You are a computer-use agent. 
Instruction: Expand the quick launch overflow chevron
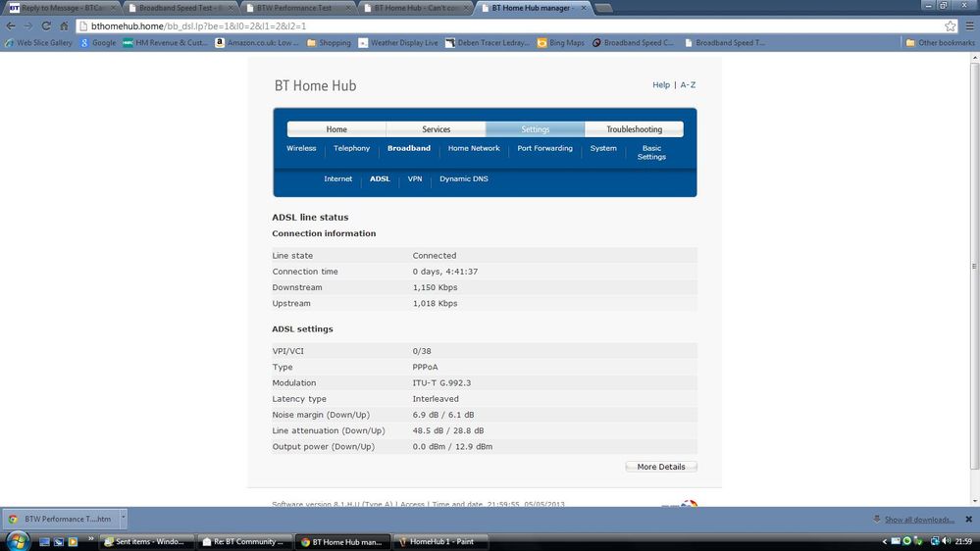pos(90,539)
